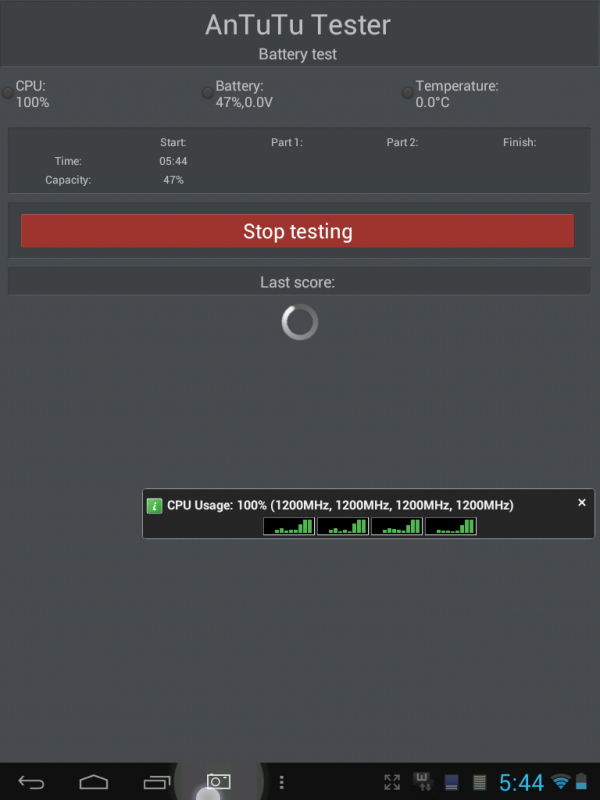Tap the Part 1: column header
The height and width of the screenshot is (800, 600).
coord(287,142)
